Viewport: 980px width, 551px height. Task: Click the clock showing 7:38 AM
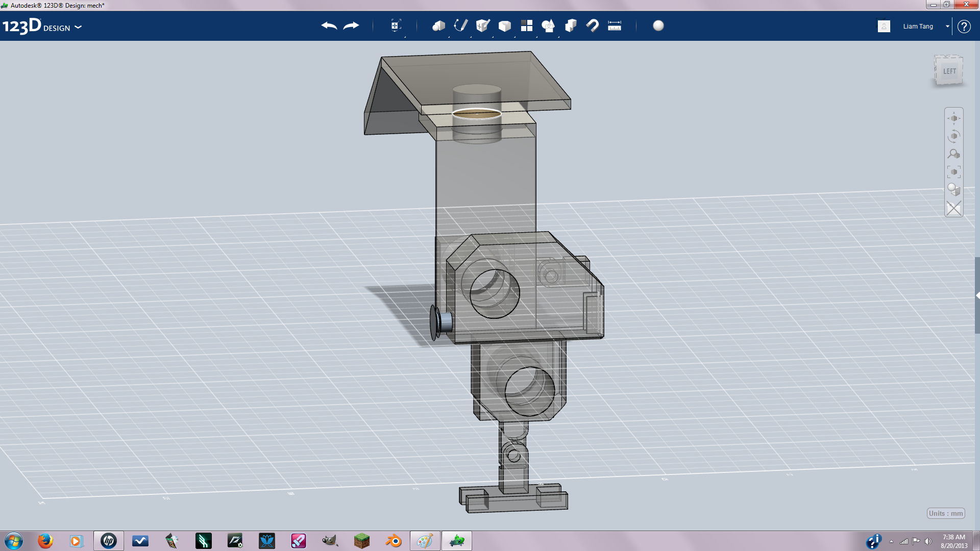(x=954, y=541)
